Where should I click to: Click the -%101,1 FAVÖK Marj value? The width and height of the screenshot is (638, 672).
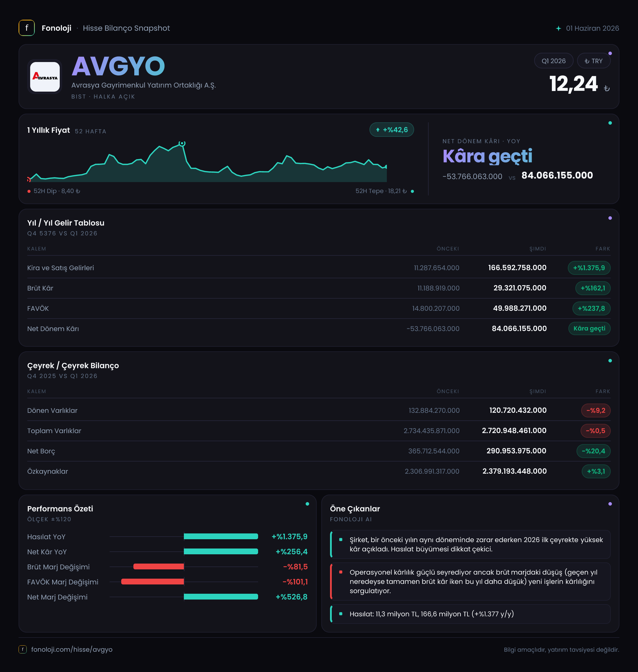coord(295,582)
